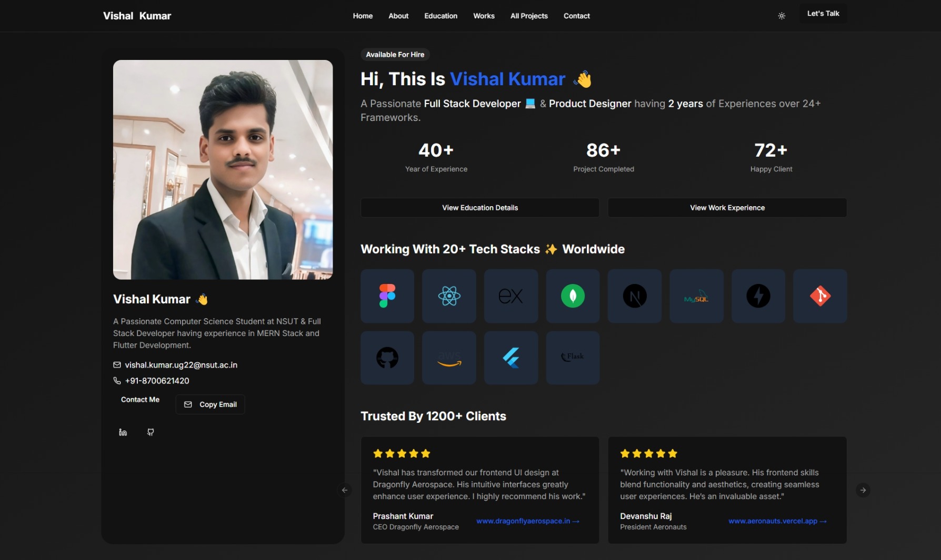Click the Express tech icon

tap(510, 296)
